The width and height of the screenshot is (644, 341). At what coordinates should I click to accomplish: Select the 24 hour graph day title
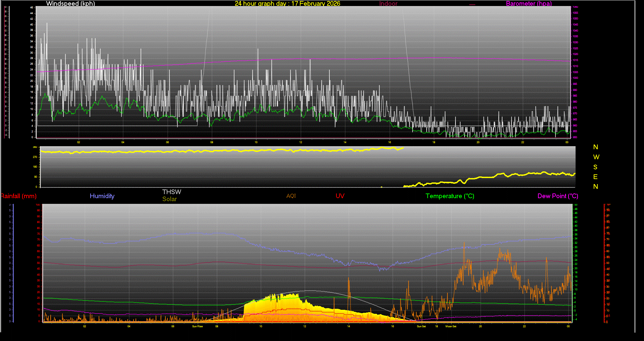tap(287, 4)
